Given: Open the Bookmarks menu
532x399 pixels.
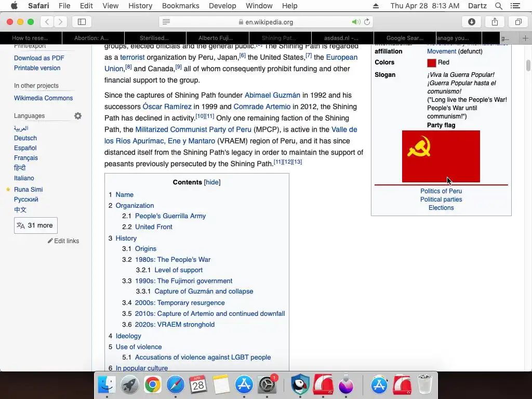Looking at the screenshot, I should coord(180,6).
